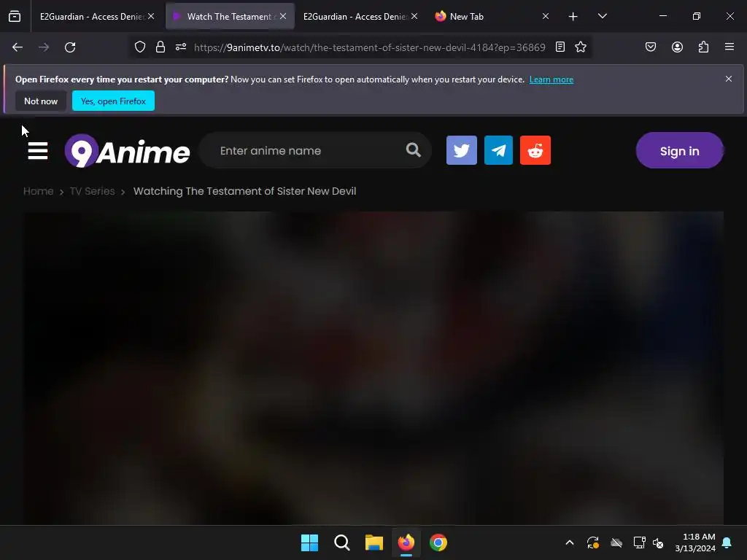Switch to the New Tab tab
Screen dimensions: 747x560
point(486,17)
